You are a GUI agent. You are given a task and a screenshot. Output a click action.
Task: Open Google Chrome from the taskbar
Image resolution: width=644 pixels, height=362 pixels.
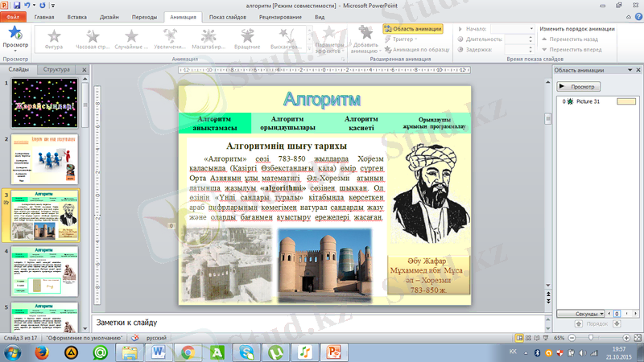[x=187, y=352]
